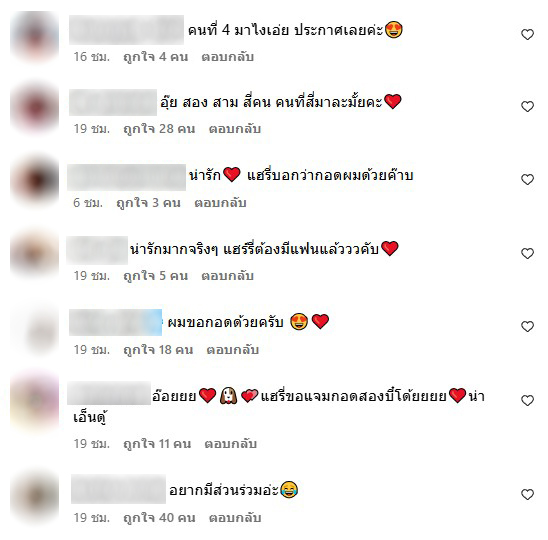Open "ถูกใจ 18 คน" likes list

tap(158, 350)
